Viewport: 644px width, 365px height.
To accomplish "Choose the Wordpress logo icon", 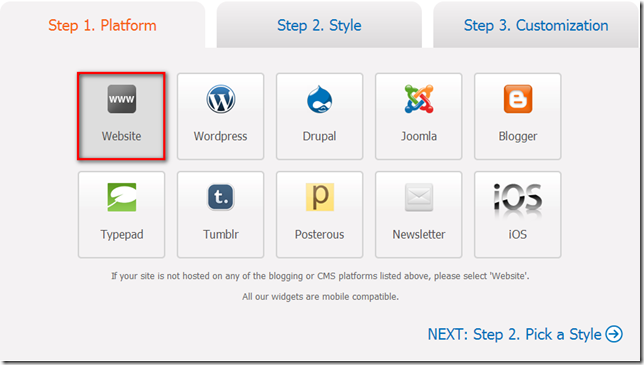I will [x=221, y=99].
